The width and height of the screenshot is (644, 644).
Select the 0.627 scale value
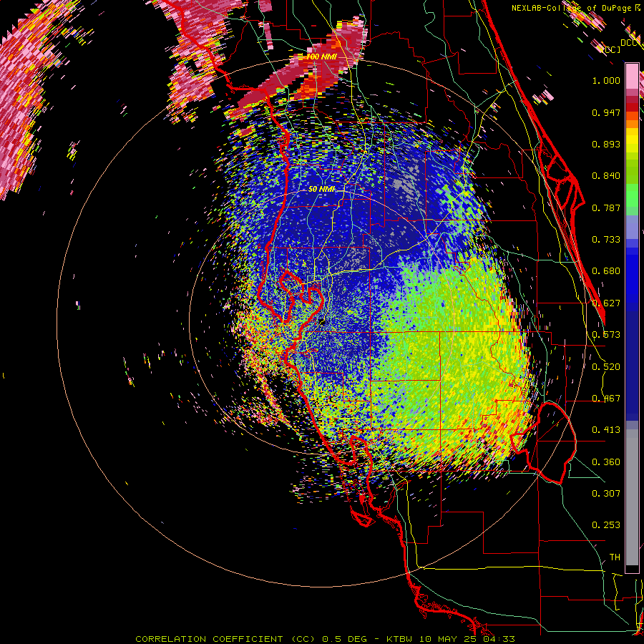coord(606,303)
